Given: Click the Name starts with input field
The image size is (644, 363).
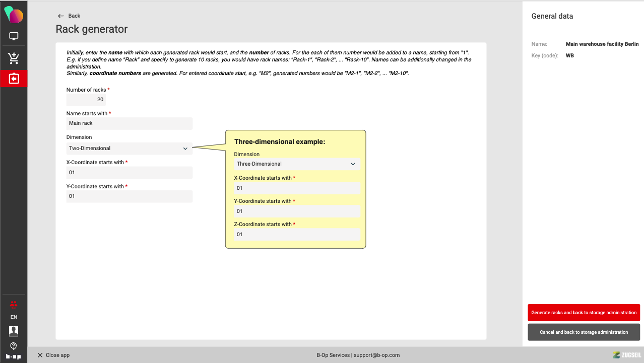Looking at the screenshot, I should [x=129, y=123].
